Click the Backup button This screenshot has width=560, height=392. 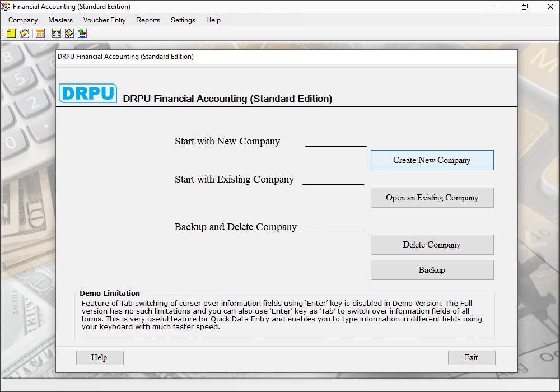pos(432,270)
